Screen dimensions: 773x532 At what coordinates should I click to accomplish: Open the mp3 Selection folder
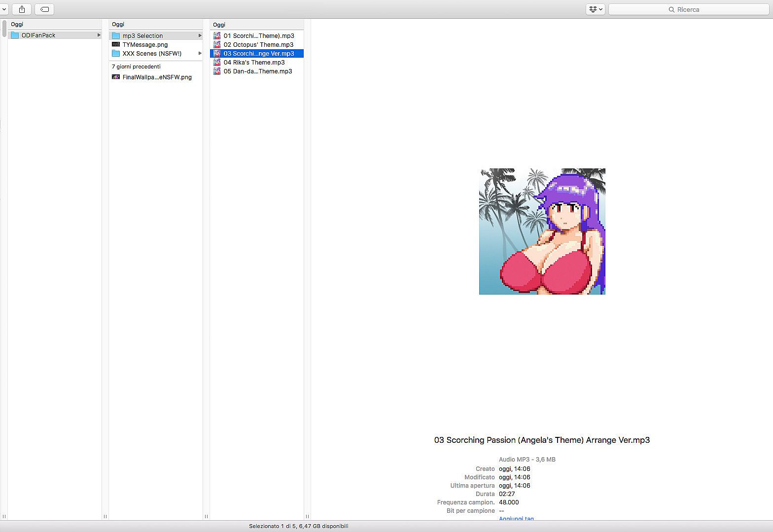(142, 36)
